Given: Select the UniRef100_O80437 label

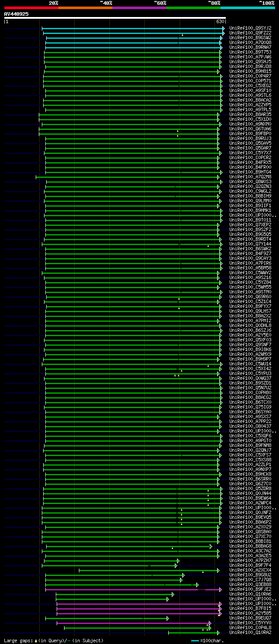Looking at the screenshot, I should coord(250,426).
